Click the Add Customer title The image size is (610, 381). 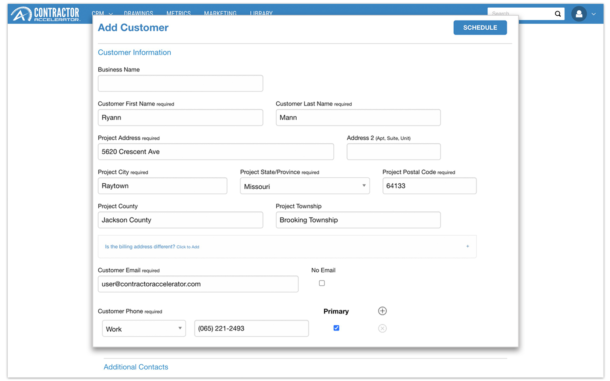(x=133, y=28)
